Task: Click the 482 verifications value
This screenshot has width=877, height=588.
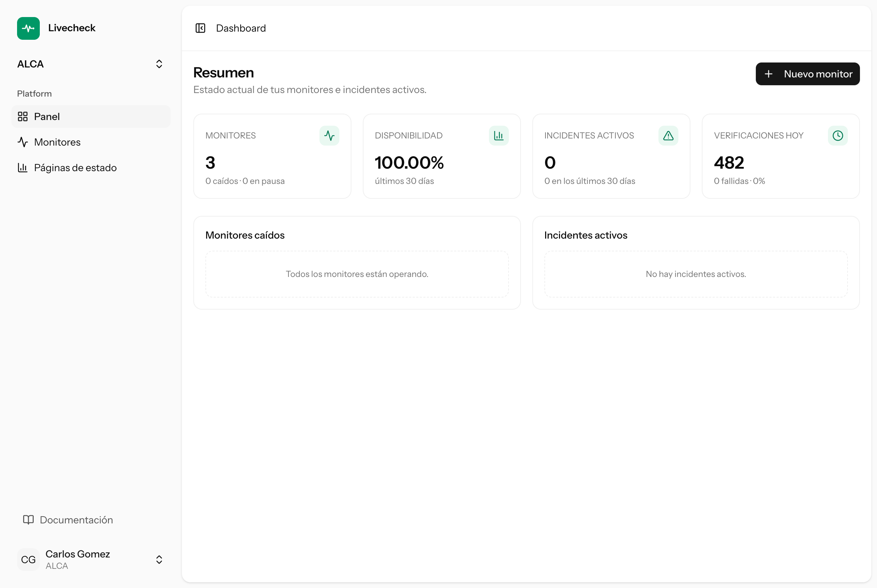Action: (x=729, y=163)
